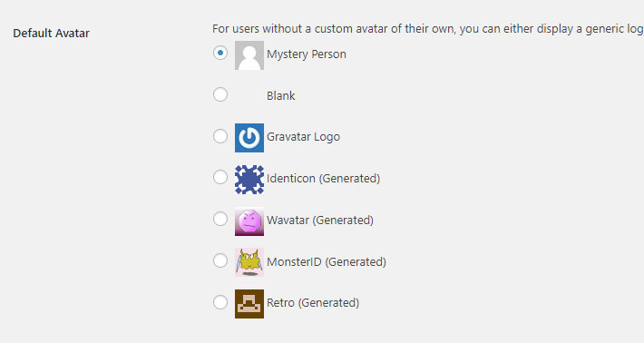Screen dimensions: 644x343
Task: Click the blue Gravatar Logo power-symbol image
Action: tap(249, 138)
